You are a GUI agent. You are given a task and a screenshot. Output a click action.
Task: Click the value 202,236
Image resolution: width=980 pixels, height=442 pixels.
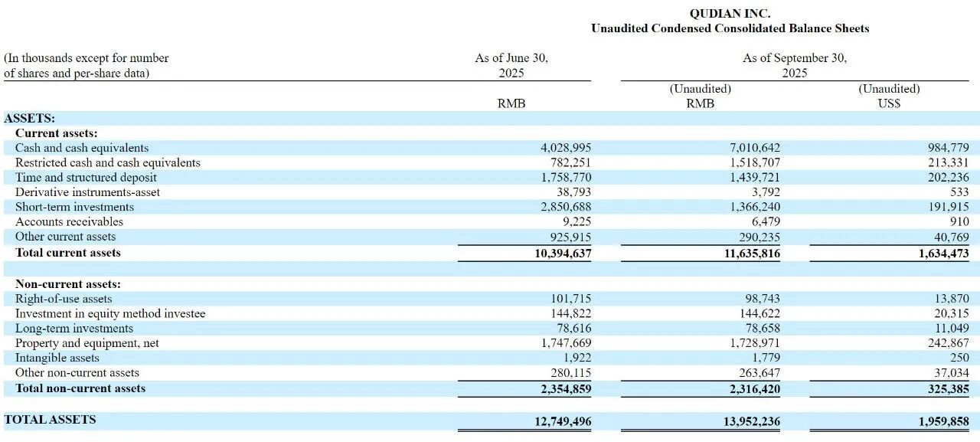pyautogui.click(x=948, y=177)
